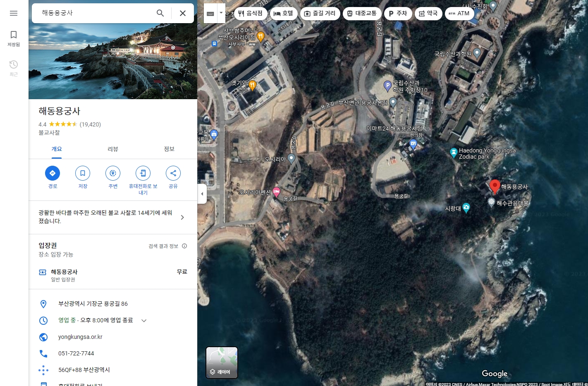The image size is (588, 386).
Task: Click the 샤브쌈주머니 restaurant marker
Action: click(x=261, y=36)
